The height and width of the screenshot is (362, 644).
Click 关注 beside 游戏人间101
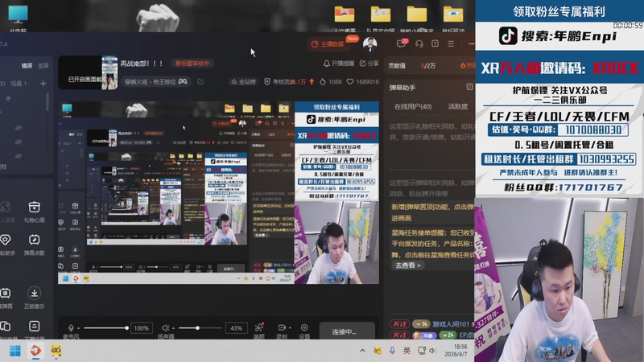(399, 324)
